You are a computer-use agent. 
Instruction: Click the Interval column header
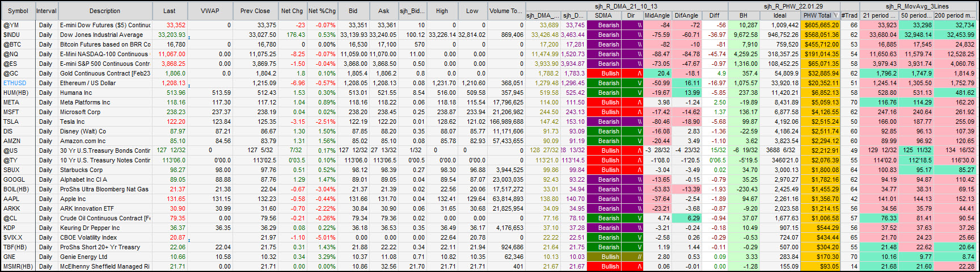pos(46,11)
